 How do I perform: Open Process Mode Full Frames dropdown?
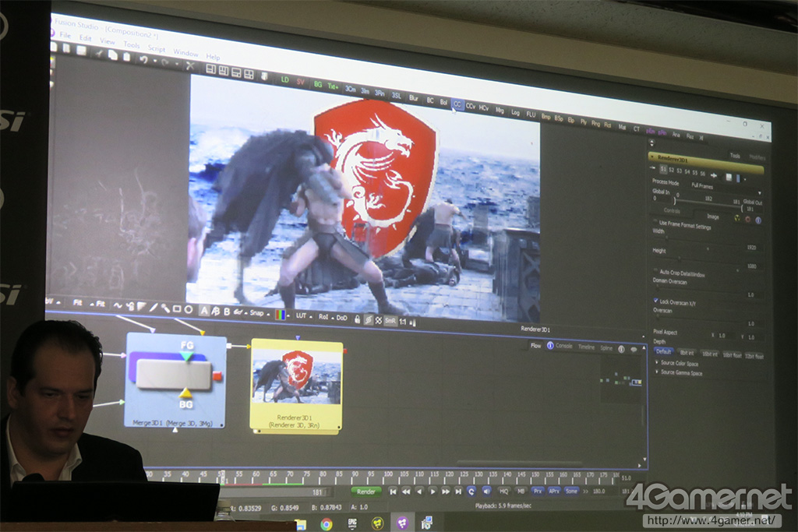pos(726,188)
